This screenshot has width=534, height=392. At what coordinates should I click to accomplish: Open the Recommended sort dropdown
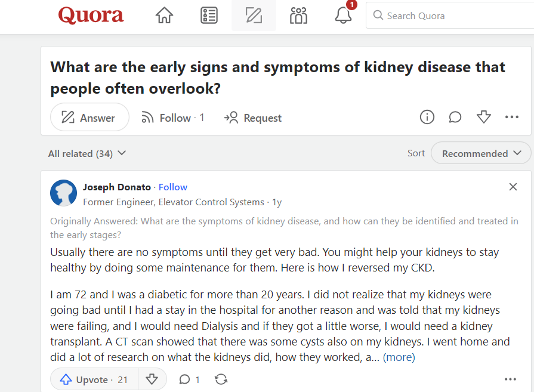pyautogui.click(x=481, y=153)
